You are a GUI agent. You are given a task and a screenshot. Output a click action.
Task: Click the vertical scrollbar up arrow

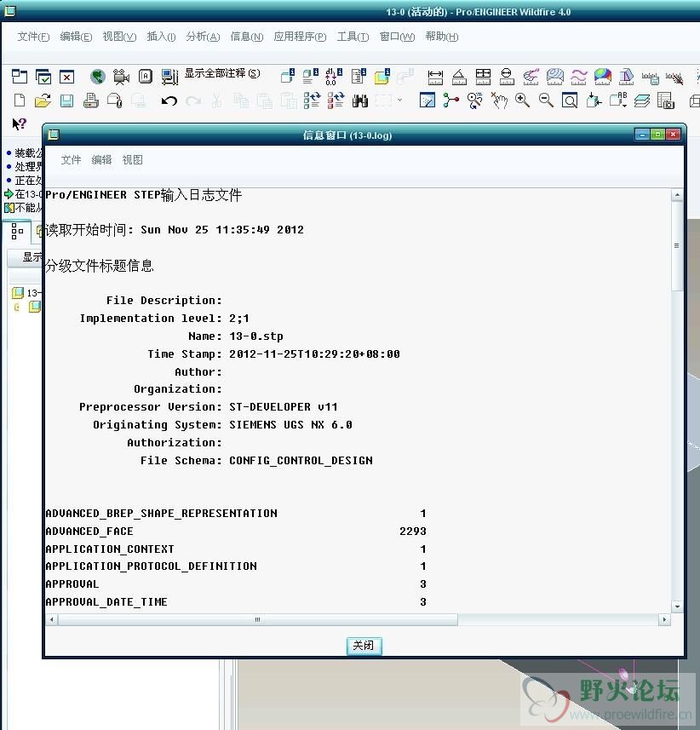[677, 194]
